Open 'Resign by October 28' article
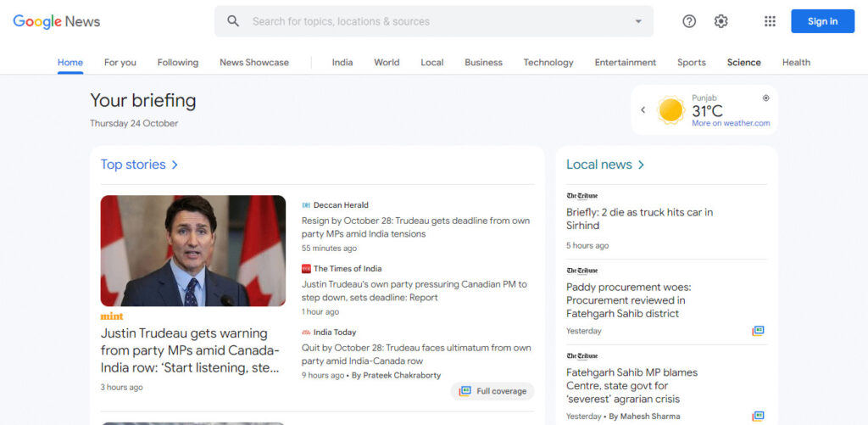The height and width of the screenshot is (425, 868). pos(415,227)
